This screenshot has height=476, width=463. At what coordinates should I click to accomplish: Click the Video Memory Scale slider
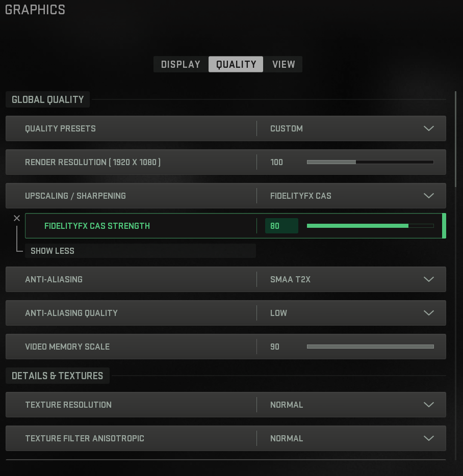[x=370, y=347]
